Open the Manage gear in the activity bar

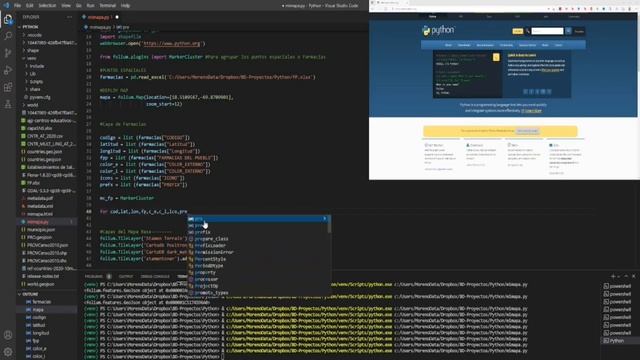click(8, 352)
